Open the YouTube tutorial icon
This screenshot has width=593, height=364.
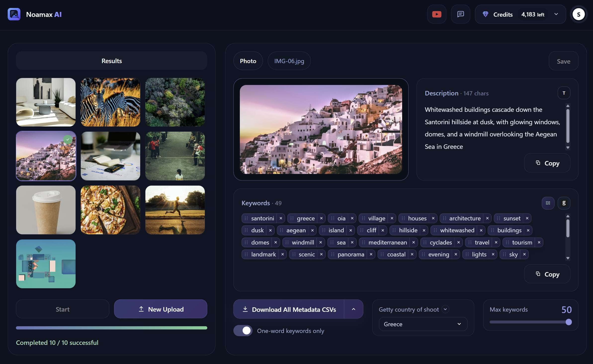437,14
